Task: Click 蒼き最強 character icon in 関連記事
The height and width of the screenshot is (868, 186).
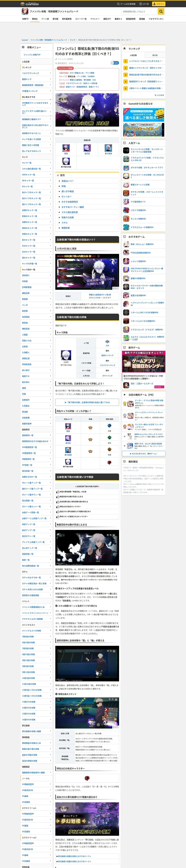Action: [x=108, y=148]
